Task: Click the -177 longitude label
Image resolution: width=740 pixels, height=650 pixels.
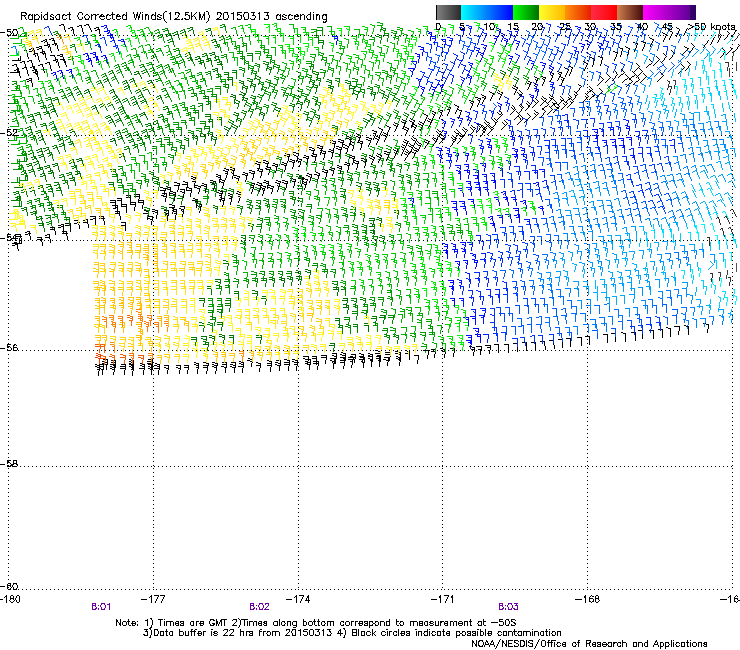Action: tap(153, 599)
